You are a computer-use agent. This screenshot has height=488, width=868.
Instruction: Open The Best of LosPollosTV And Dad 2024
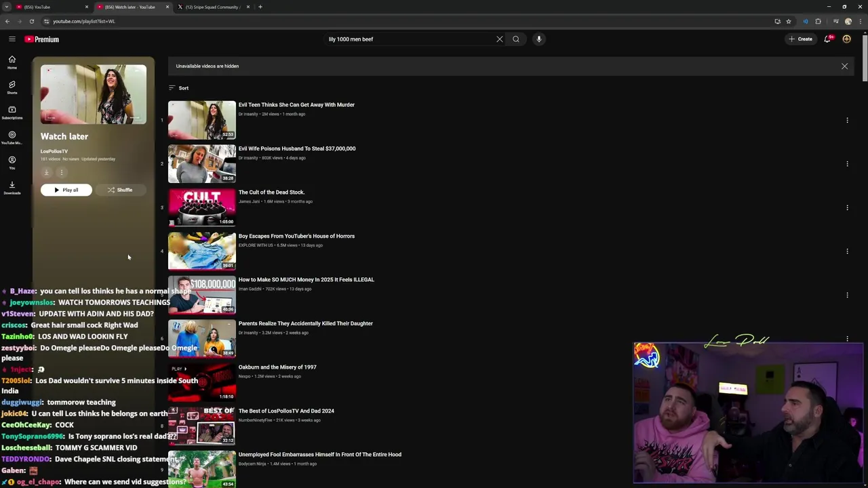pos(286,411)
